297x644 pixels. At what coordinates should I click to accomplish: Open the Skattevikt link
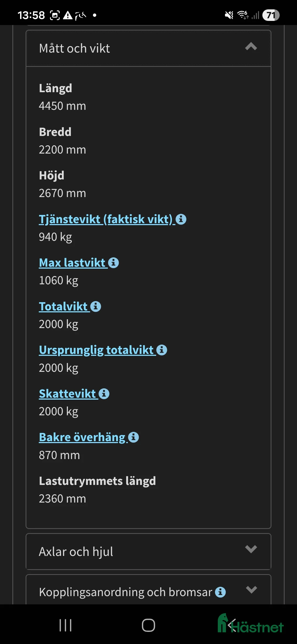click(67, 394)
